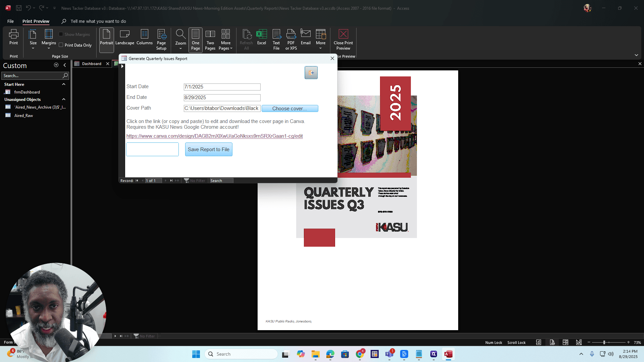Open Columns page setting
644x362 pixels.
(145, 37)
